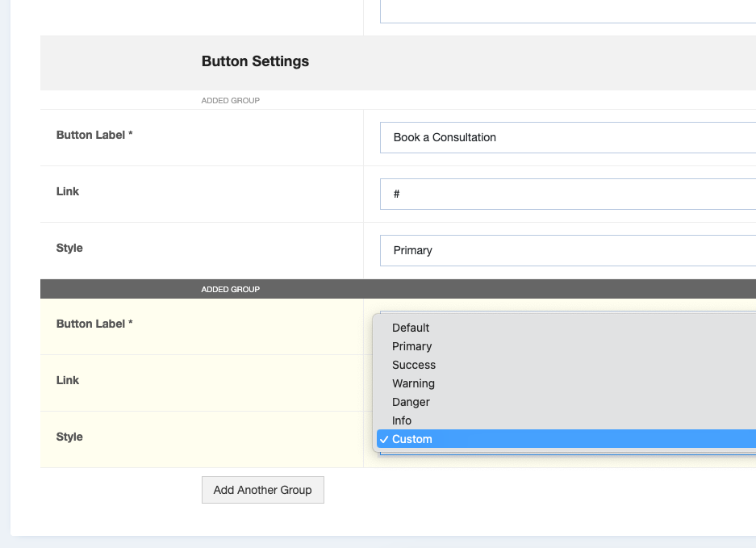Choose the Danger style option
The height and width of the screenshot is (548, 756).
coord(411,402)
